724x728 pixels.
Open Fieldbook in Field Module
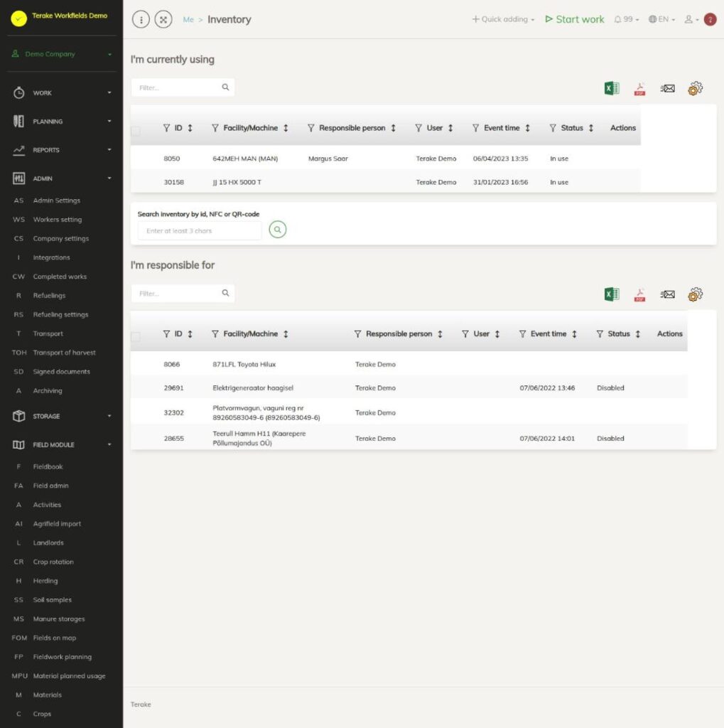48,466
